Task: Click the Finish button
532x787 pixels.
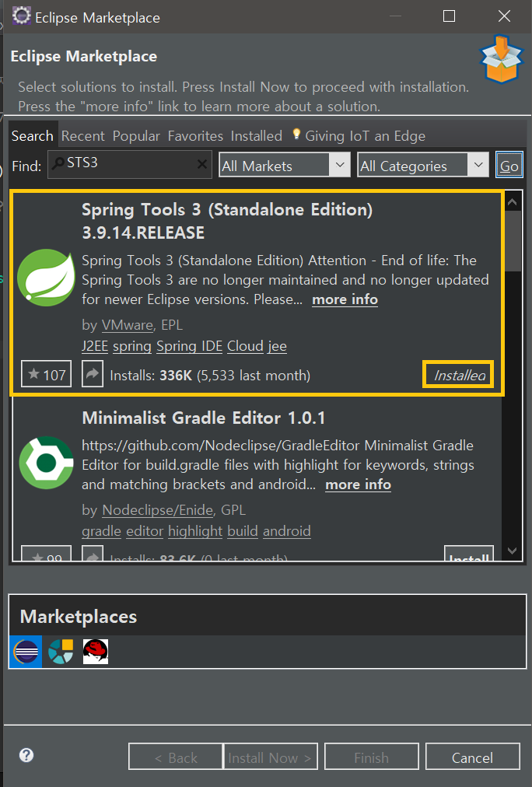Action: (372, 757)
